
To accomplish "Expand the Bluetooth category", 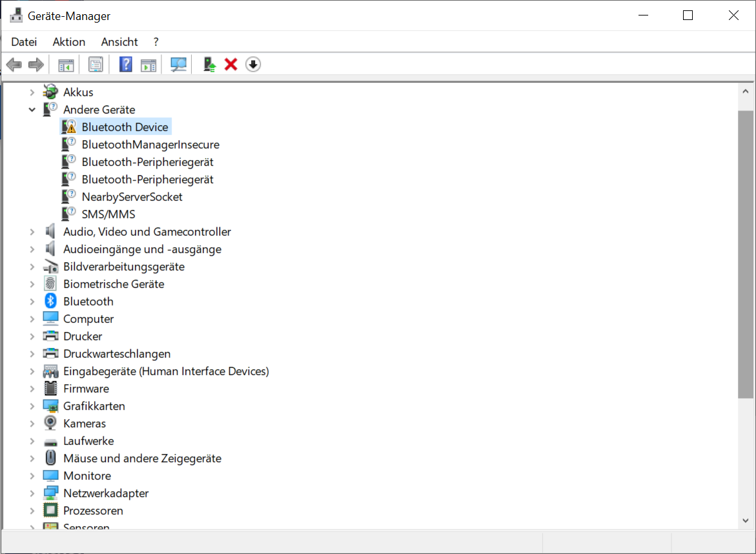I will pyautogui.click(x=32, y=302).
